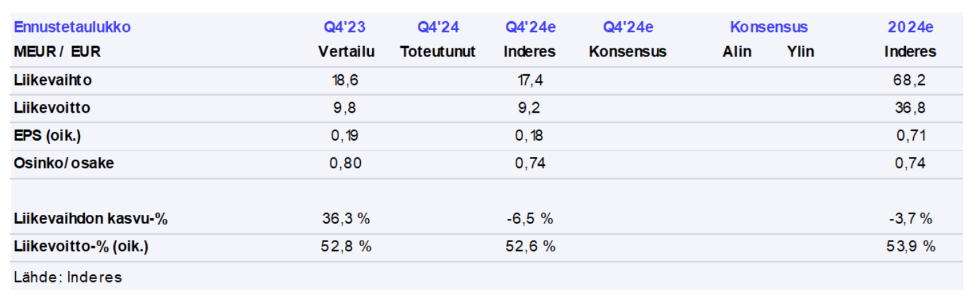Screen dimensions: 980x305
Task: Click the Liikevoitto-% (oik.) row label
Action: (x=81, y=247)
